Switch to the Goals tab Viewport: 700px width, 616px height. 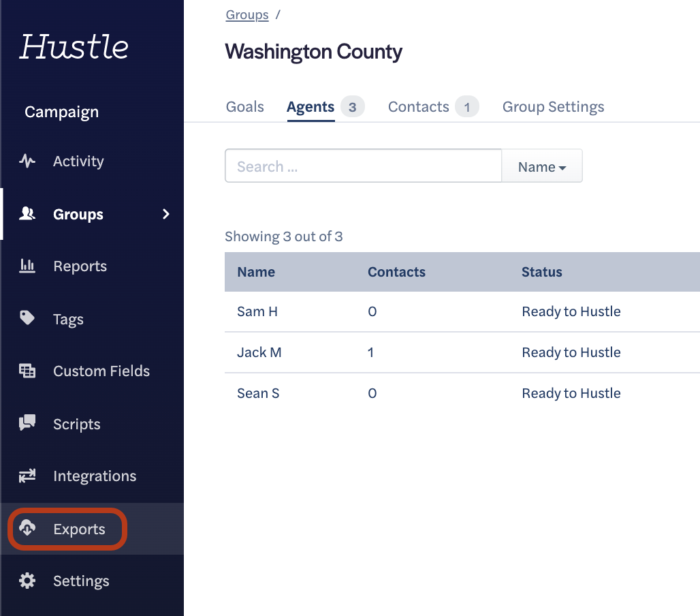click(x=244, y=107)
